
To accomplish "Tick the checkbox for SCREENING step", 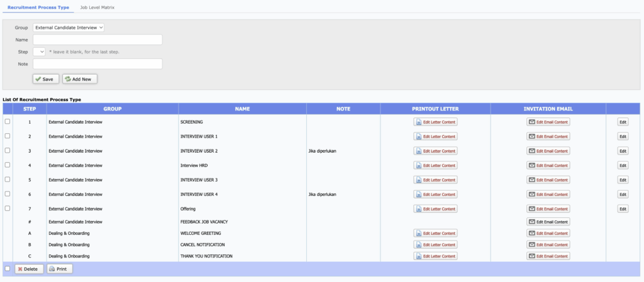I will tap(8, 121).
